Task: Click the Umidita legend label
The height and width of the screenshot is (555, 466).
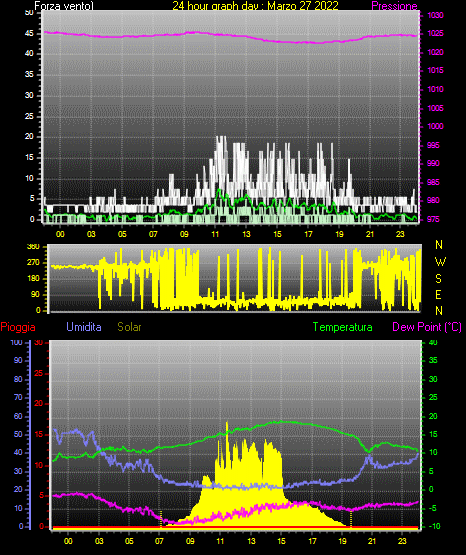Action: coord(84,327)
